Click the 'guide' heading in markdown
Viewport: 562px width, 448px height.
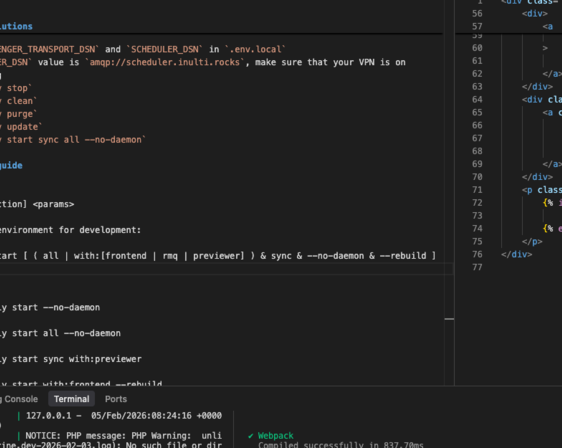pyautogui.click(x=11, y=165)
